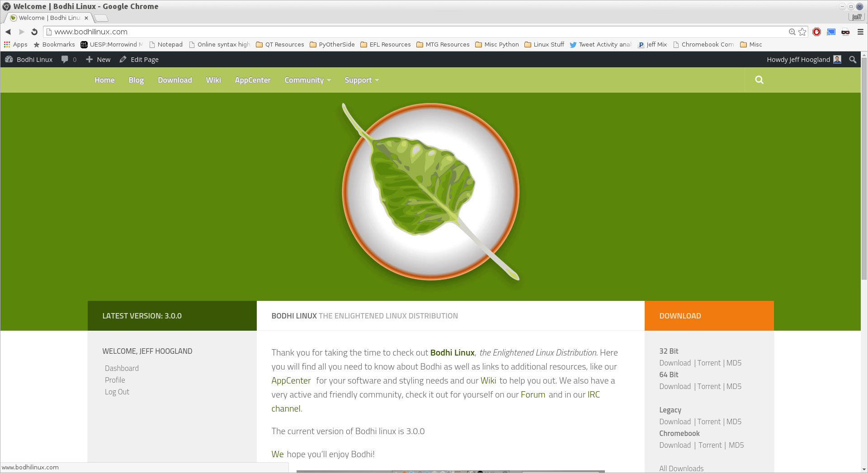868x473 pixels.
Task: Open the Bodhi site search magnifier
Action: coord(759,80)
